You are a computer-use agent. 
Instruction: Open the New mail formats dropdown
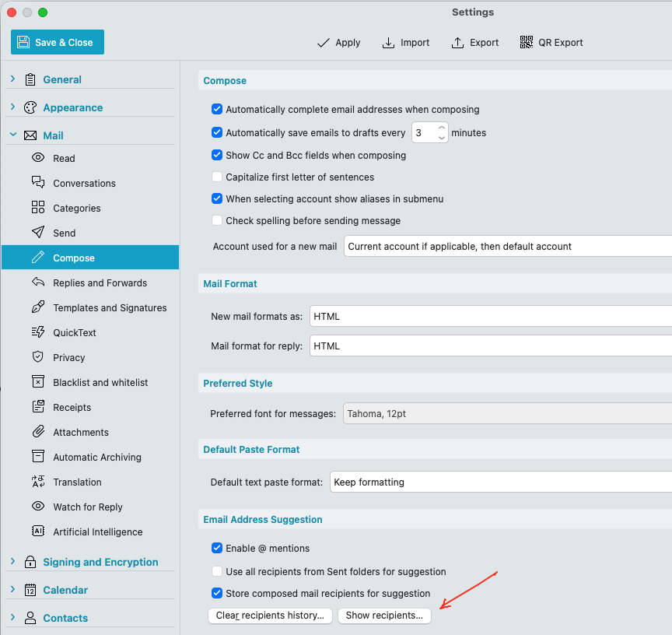coord(490,317)
